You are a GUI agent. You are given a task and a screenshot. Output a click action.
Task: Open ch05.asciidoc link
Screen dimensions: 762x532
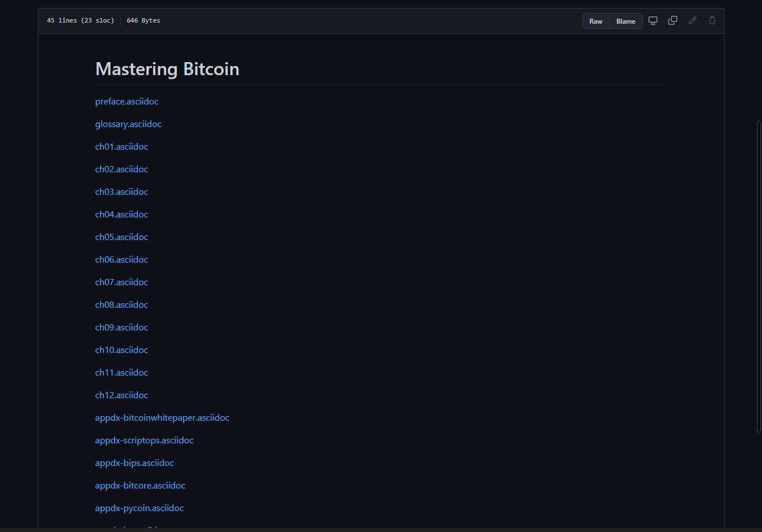[x=121, y=237]
